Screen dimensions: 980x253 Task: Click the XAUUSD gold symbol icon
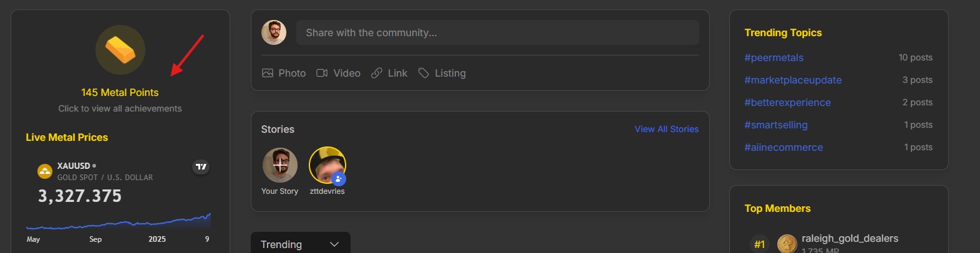(45, 171)
